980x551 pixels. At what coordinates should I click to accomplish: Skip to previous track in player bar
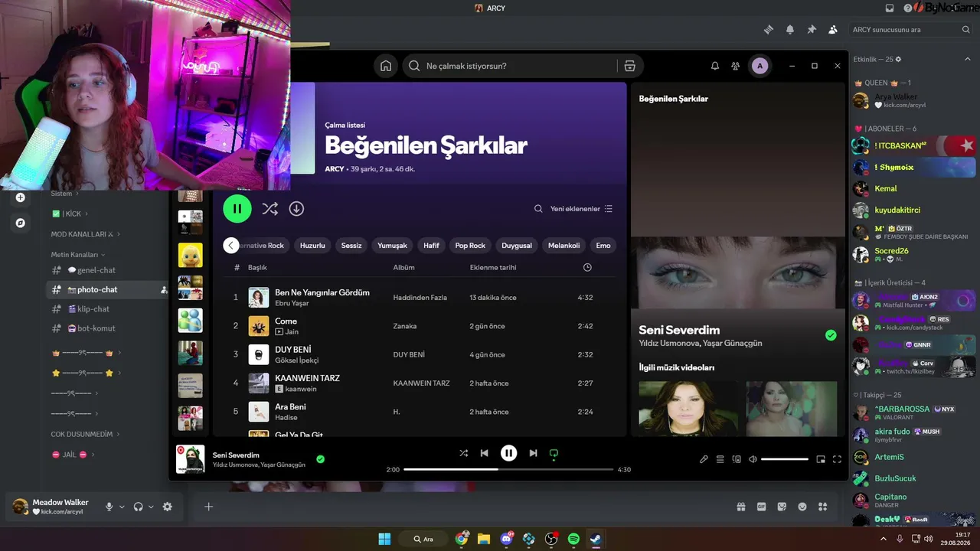point(485,453)
